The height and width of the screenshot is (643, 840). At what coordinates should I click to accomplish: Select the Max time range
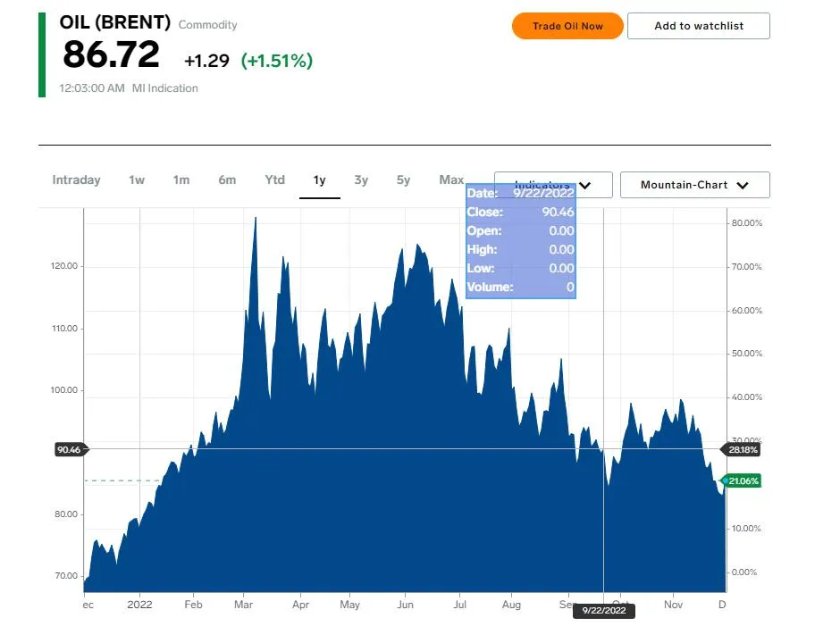(451, 180)
